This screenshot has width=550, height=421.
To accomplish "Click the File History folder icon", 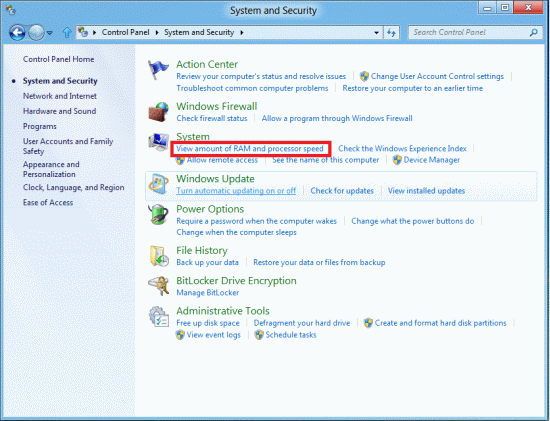I will (x=159, y=256).
